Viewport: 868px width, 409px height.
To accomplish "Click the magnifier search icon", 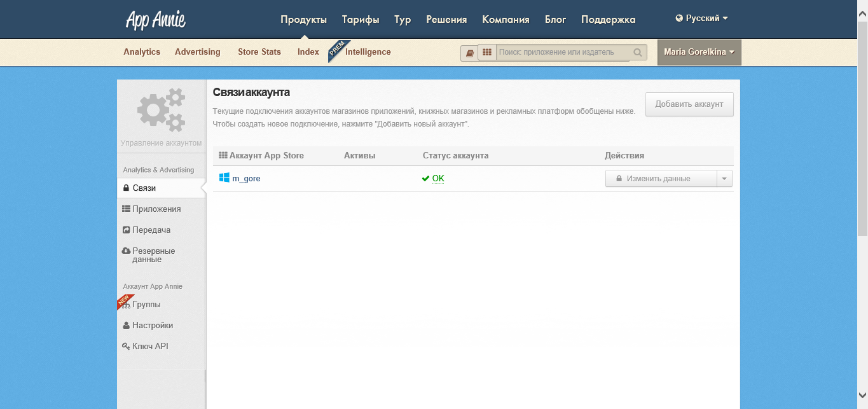I will (x=638, y=52).
